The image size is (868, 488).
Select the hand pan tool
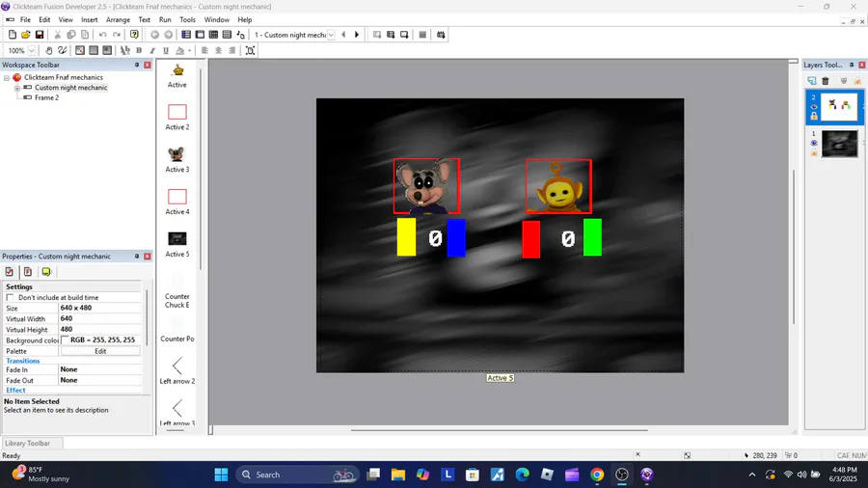[49, 50]
